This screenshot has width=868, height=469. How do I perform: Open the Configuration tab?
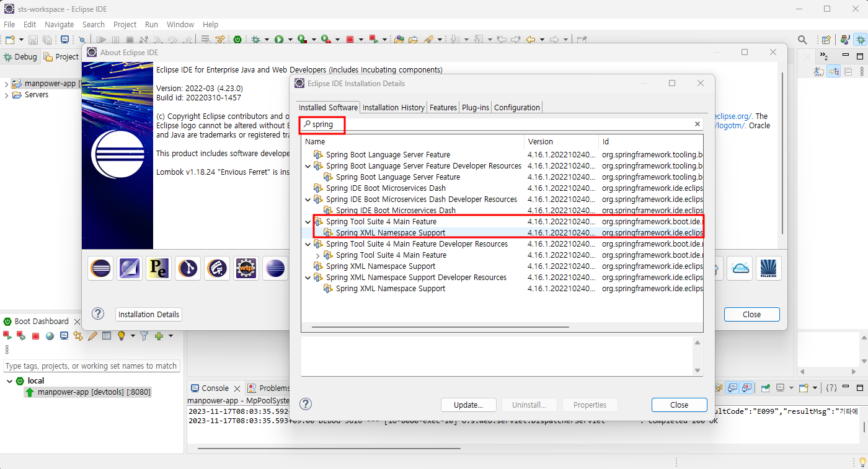tap(517, 107)
